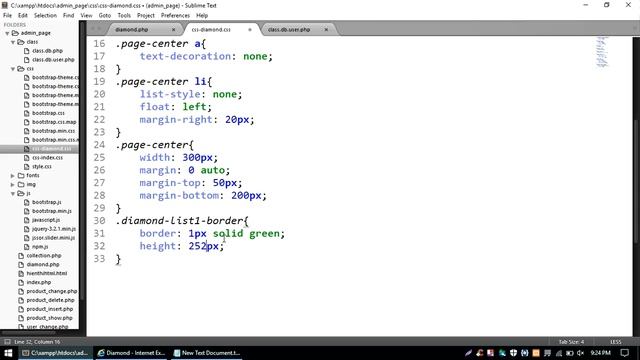Open bootstrap.css in sidebar

tap(48, 113)
